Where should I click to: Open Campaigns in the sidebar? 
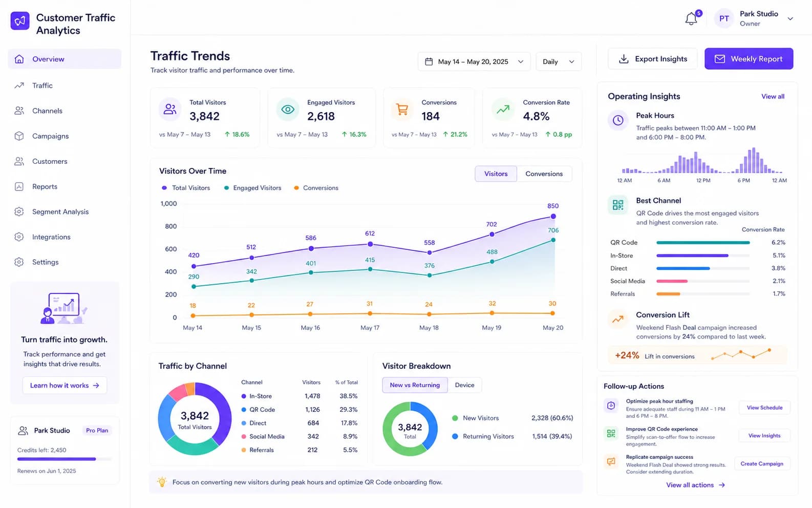point(65,136)
